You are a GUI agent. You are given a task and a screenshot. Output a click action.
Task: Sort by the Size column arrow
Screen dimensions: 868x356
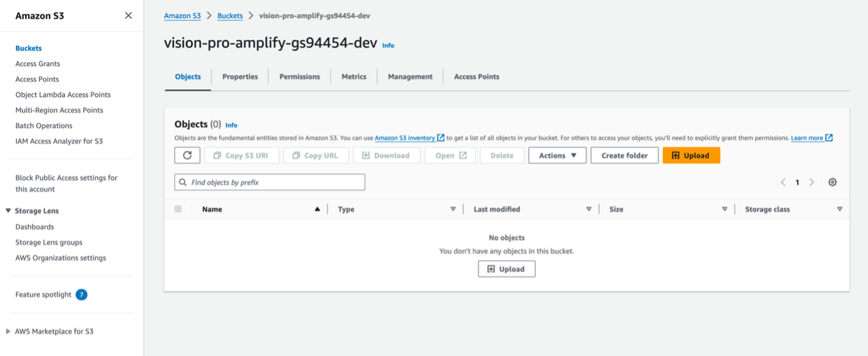tap(724, 209)
